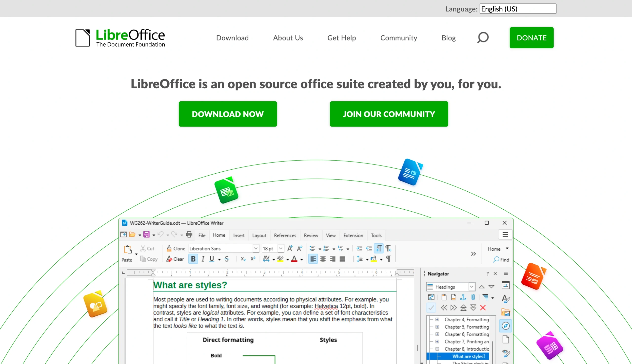Expand more toolbar items double chevron
This screenshot has height=364, width=632.
click(473, 254)
